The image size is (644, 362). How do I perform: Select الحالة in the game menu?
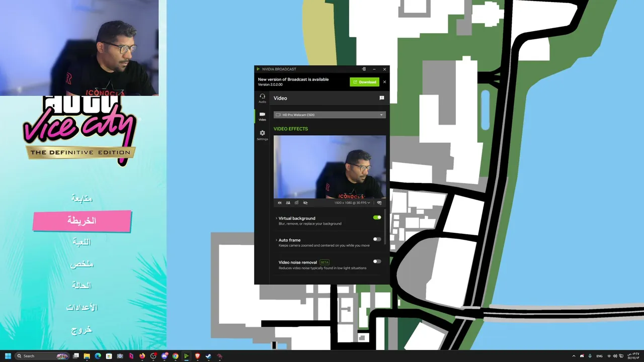point(82,286)
